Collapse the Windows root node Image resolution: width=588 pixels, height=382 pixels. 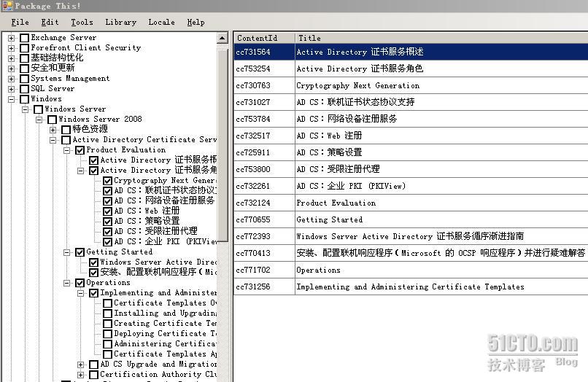tap(11, 99)
